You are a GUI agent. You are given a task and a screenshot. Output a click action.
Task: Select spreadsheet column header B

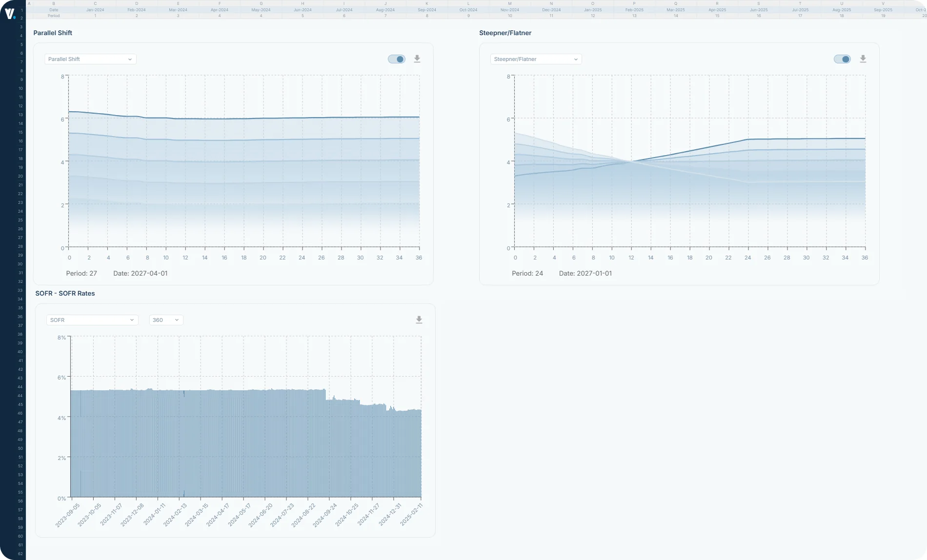click(54, 3)
